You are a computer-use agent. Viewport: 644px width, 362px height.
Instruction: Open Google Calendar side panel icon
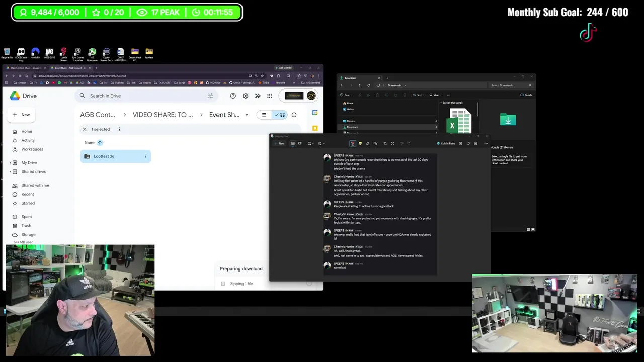[315, 113]
